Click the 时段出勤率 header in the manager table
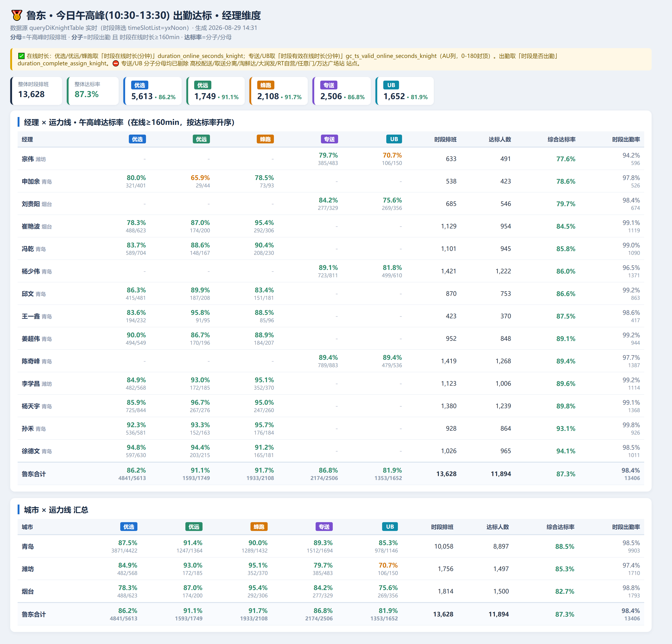The width and height of the screenshot is (672, 644). 626,139
